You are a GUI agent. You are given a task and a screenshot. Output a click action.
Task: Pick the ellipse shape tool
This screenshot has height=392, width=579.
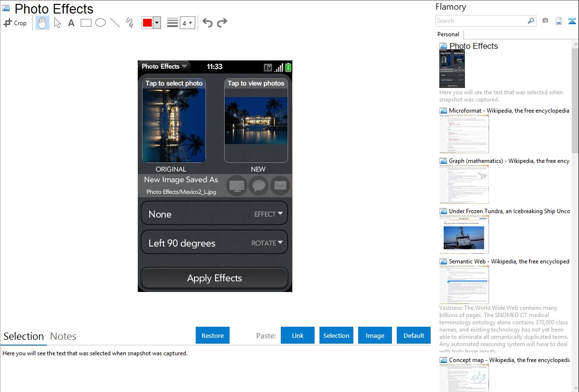pos(101,23)
